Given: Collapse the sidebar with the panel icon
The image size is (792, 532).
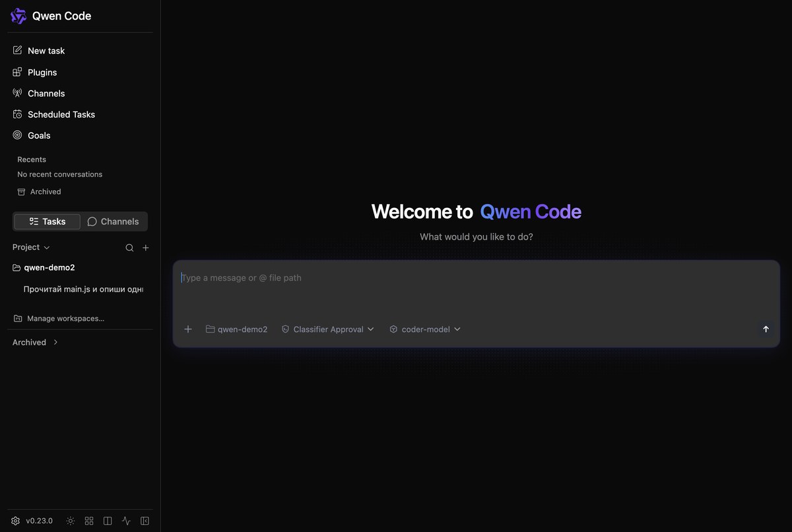Looking at the screenshot, I should [145, 521].
